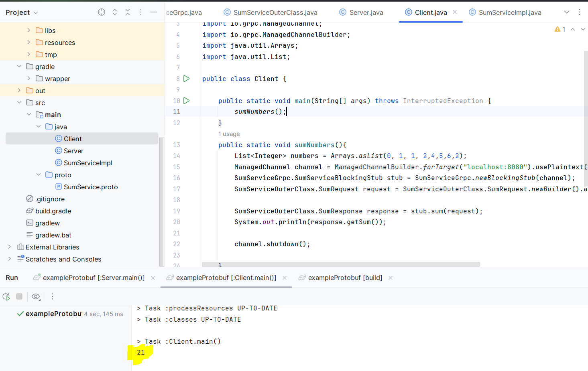Go to next highlighted problem arrow
The width and height of the screenshot is (588, 371).
tap(583, 29)
